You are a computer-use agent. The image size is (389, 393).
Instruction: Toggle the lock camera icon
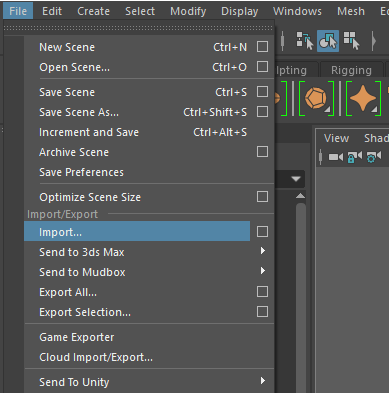click(x=355, y=157)
